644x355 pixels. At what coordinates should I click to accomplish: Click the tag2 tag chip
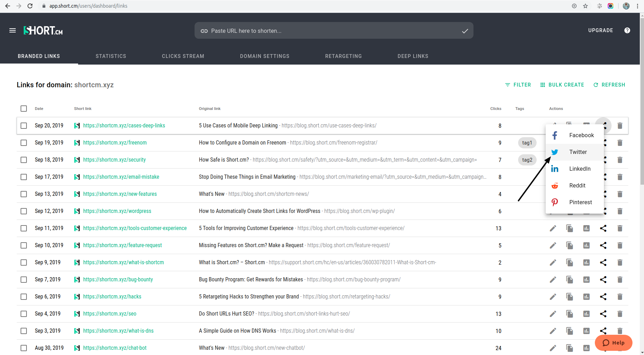click(x=527, y=160)
